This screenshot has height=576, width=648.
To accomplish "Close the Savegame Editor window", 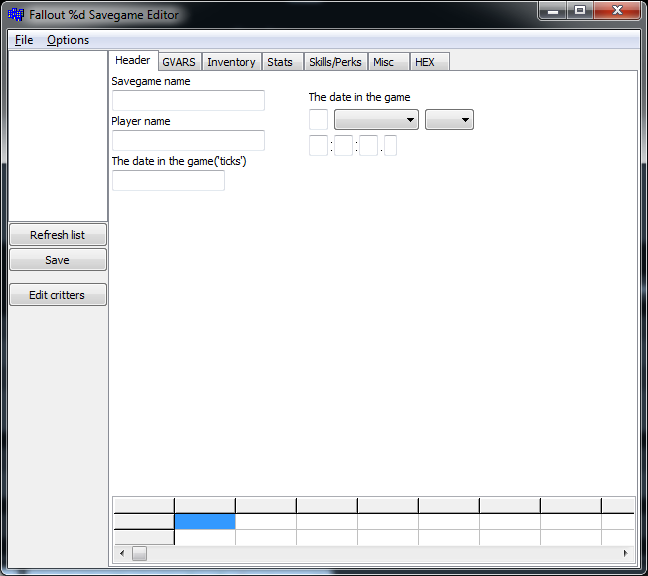I will click(617, 10).
